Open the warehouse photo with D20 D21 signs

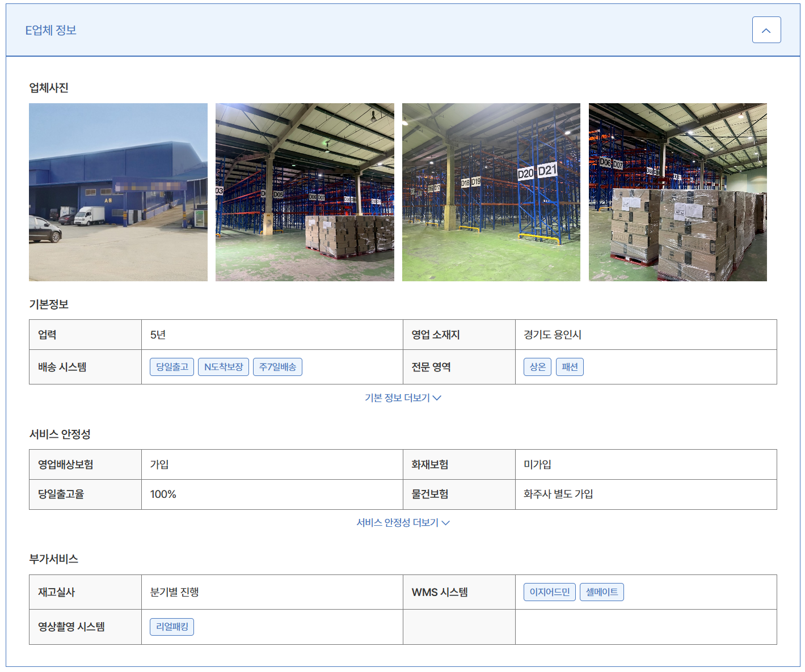491,192
